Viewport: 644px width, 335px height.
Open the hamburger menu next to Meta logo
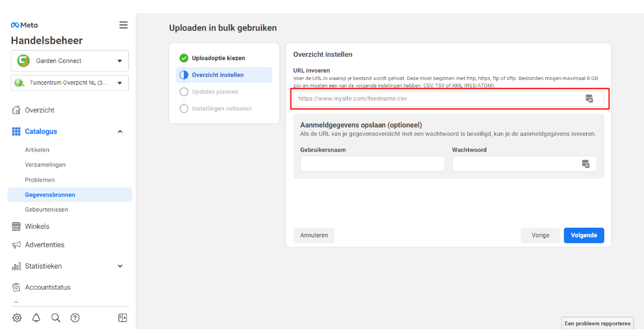[123, 25]
